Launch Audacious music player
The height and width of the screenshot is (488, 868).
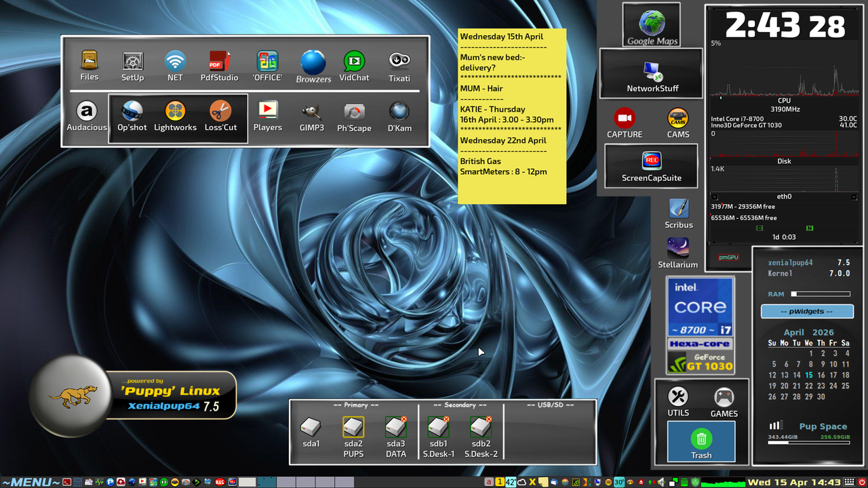click(86, 111)
